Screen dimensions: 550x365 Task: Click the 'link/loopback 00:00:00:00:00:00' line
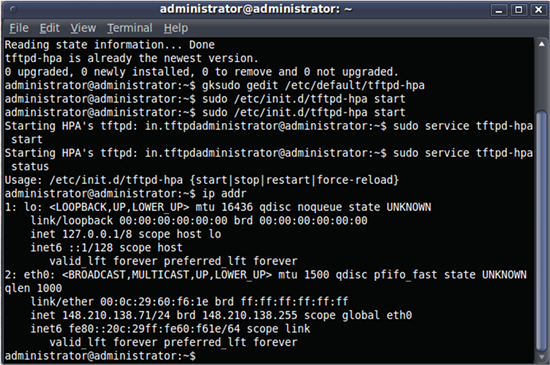[x=199, y=221]
